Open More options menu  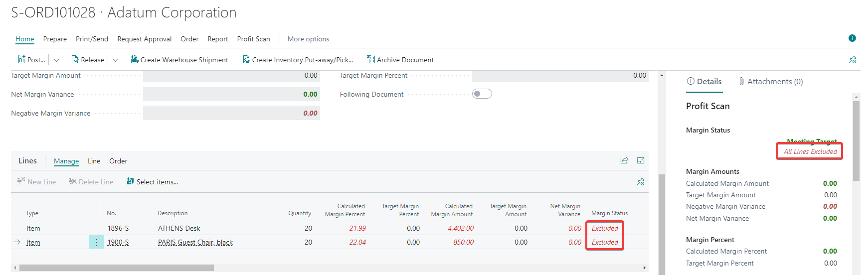click(308, 39)
